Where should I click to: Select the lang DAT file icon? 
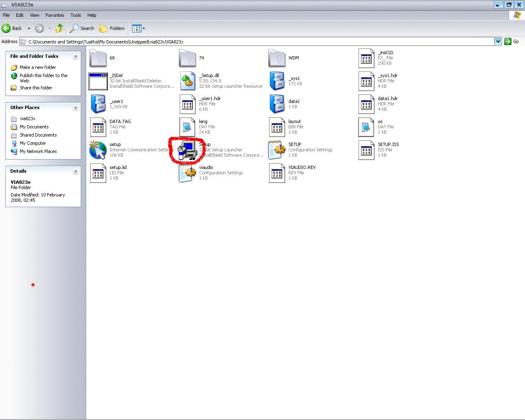[x=187, y=127]
